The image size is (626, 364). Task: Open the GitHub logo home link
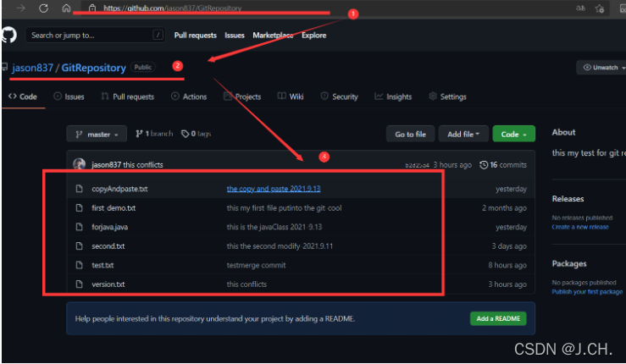pos(8,35)
